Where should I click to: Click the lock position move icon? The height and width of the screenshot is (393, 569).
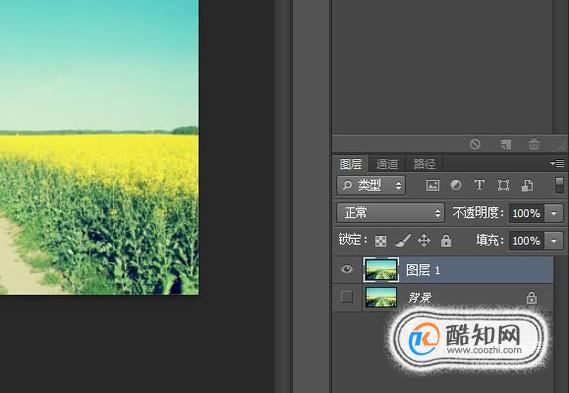424,241
